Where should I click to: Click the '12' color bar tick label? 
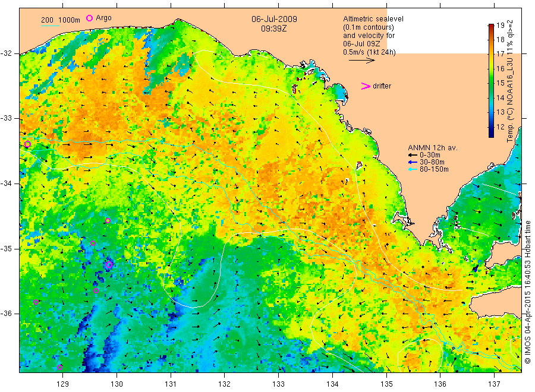coord(500,127)
